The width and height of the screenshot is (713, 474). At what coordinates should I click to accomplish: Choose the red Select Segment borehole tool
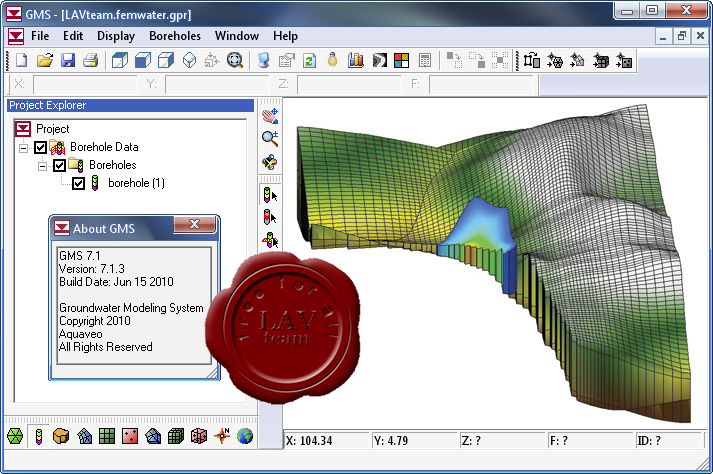tap(270, 217)
